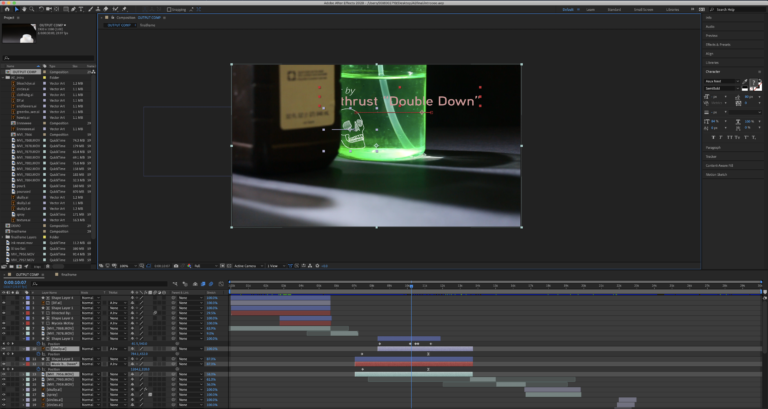Expand the Content-Aware Fill panel
768x409 pixels.
[720, 166]
